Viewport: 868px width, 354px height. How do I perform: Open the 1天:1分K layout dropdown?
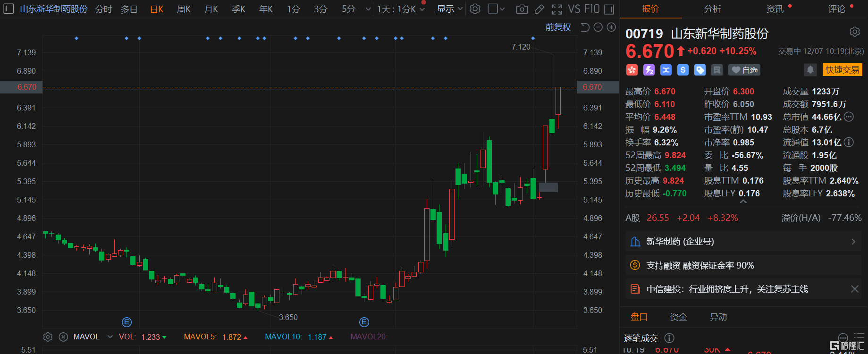pos(401,9)
